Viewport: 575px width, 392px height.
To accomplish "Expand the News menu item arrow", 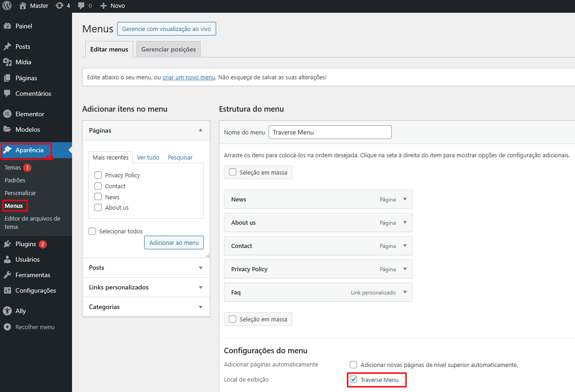I will coord(404,199).
